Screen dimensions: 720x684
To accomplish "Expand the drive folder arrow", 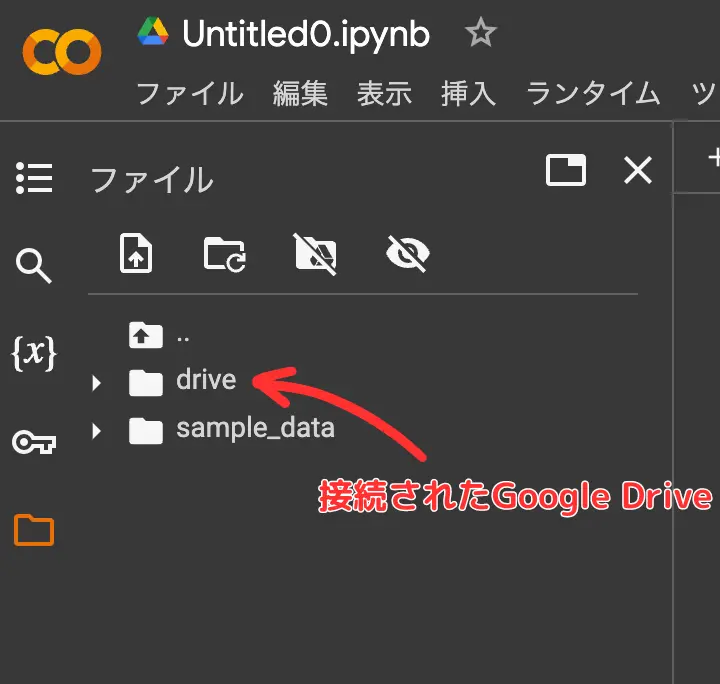I will pyautogui.click(x=97, y=382).
